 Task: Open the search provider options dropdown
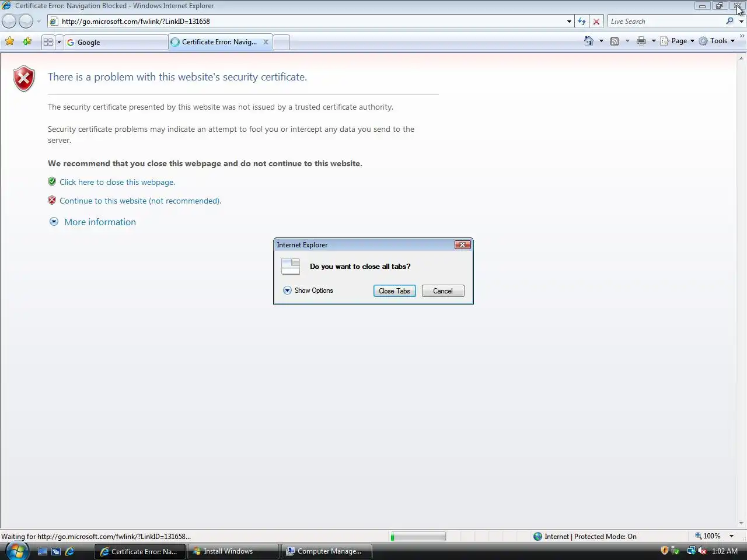[x=741, y=22]
